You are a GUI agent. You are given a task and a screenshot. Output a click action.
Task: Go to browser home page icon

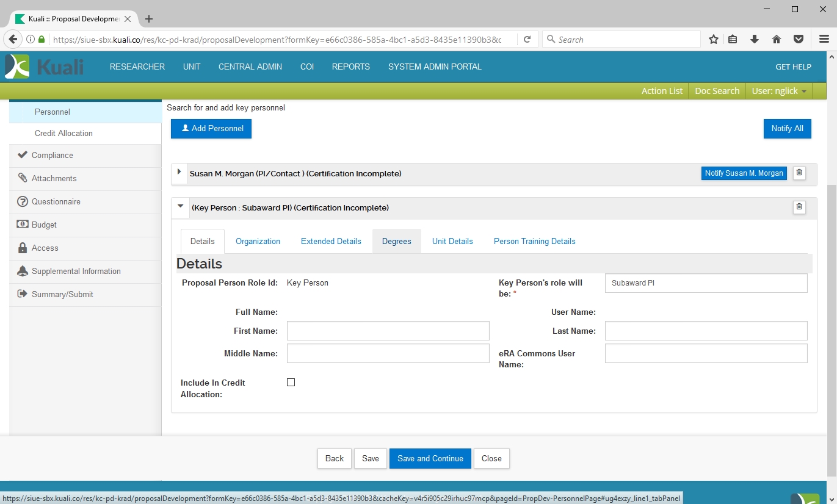click(777, 40)
